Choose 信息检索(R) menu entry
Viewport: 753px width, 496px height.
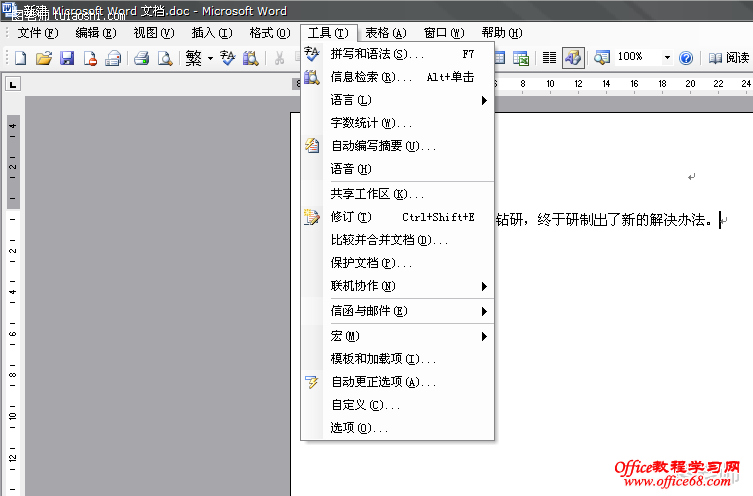coord(398,77)
